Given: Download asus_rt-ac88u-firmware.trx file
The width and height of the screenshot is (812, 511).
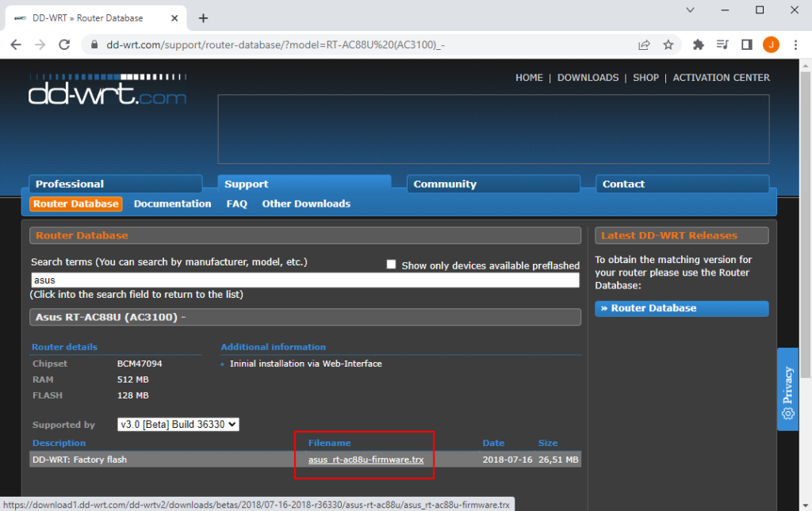Looking at the screenshot, I should pos(366,460).
